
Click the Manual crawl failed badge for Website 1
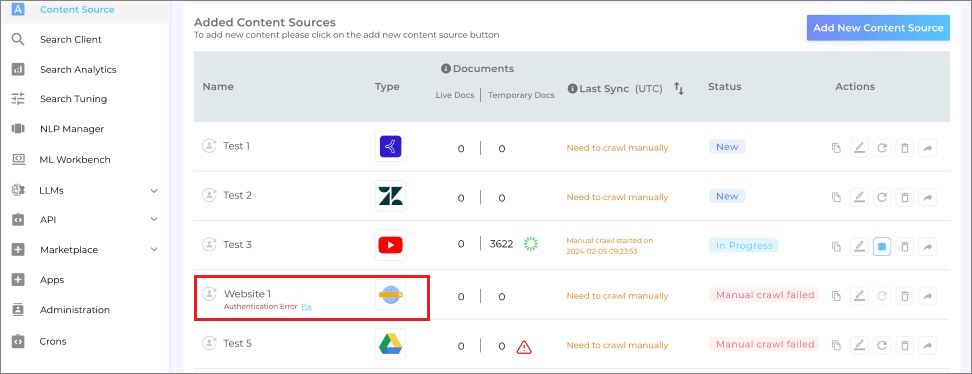(765, 295)
